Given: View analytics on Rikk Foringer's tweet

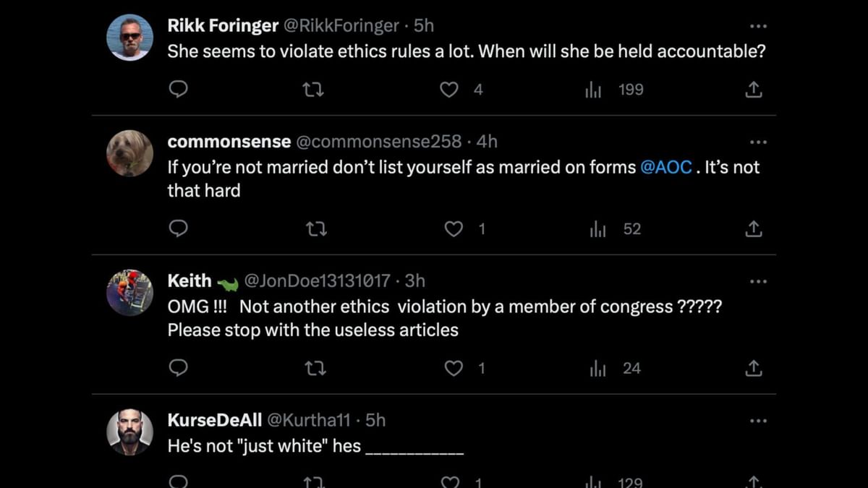Looking at the screenshot, I should click(593, 90).
